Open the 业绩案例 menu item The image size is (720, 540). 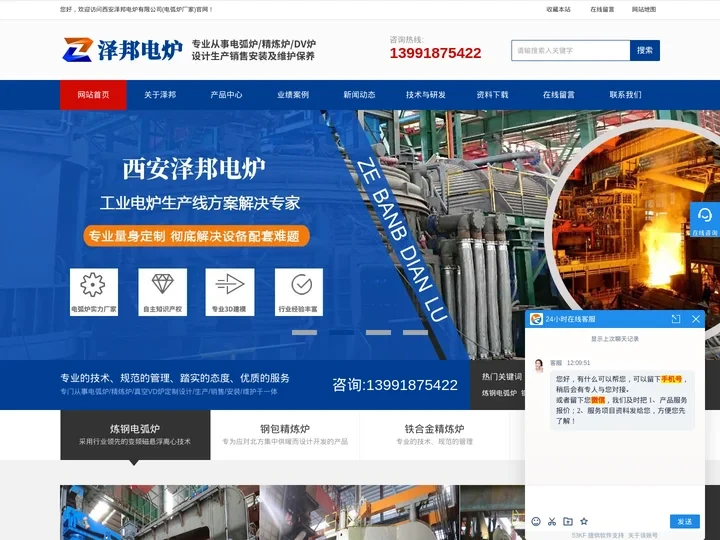tap(293, 95)
